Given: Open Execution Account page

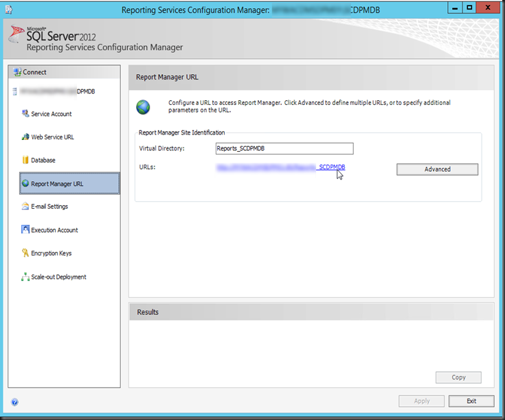Looking at the screenshot, I should 54,230.
